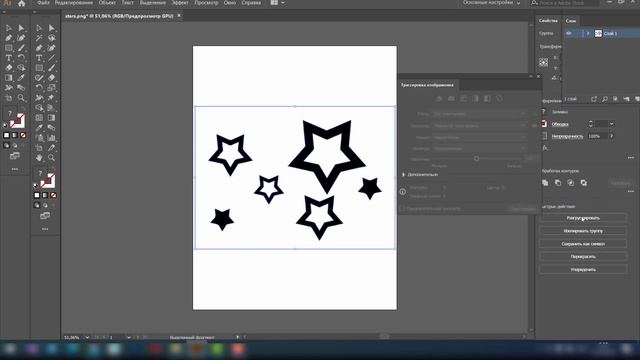Select the Magic Wand tool
Screen dimensions: 640x360
[x=39, y=38]
